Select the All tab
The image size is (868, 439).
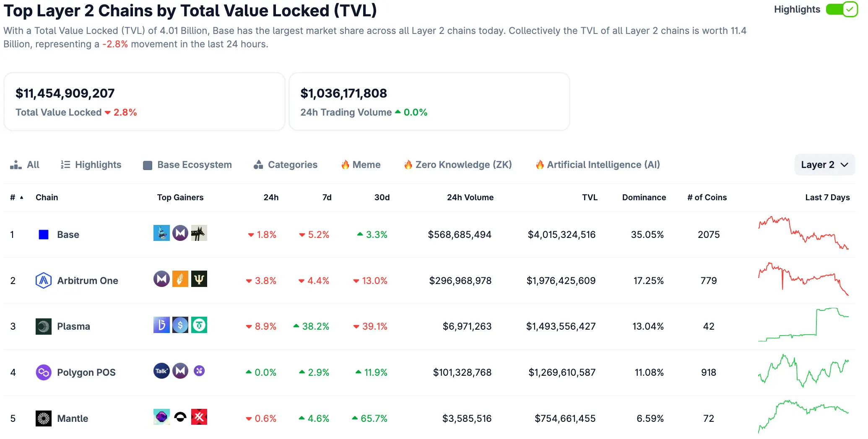(x=25, y=165)
